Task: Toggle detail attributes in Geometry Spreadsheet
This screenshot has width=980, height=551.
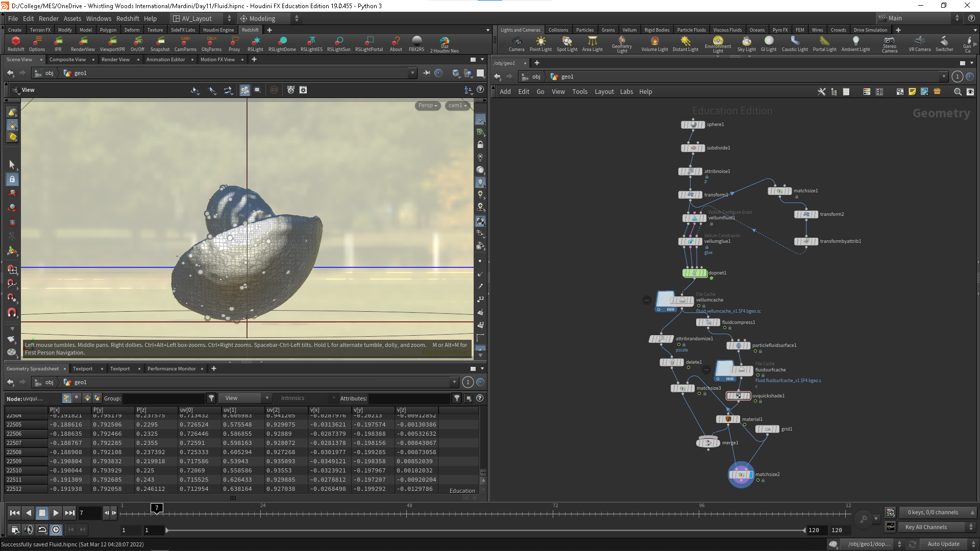Action: [x=97, y=398]
